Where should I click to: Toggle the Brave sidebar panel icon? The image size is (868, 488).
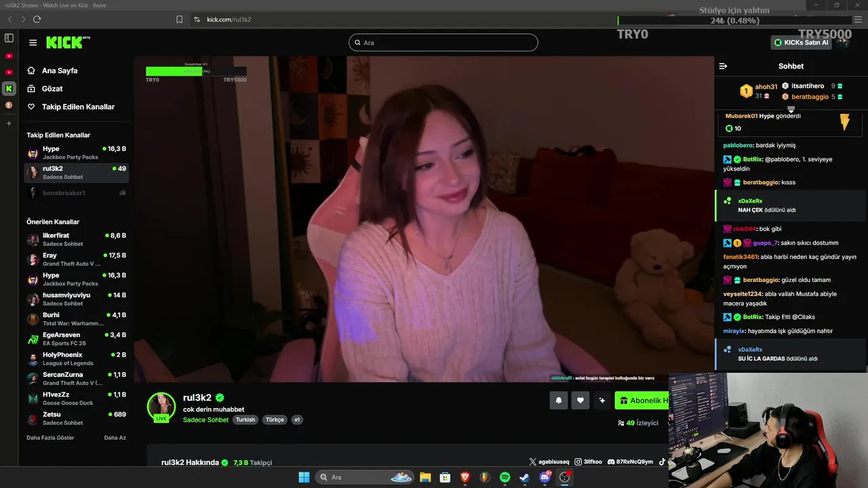point(9,38)
